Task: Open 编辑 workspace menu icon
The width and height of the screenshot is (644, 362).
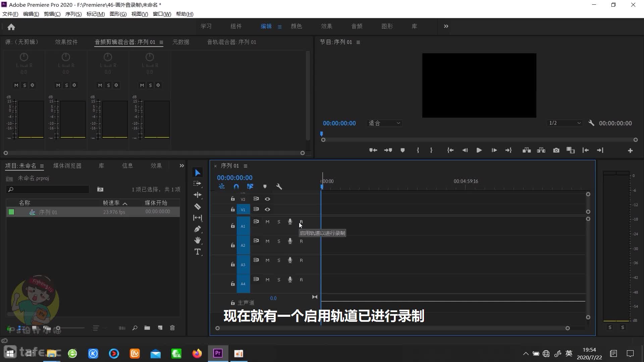Action: [280, 27]
